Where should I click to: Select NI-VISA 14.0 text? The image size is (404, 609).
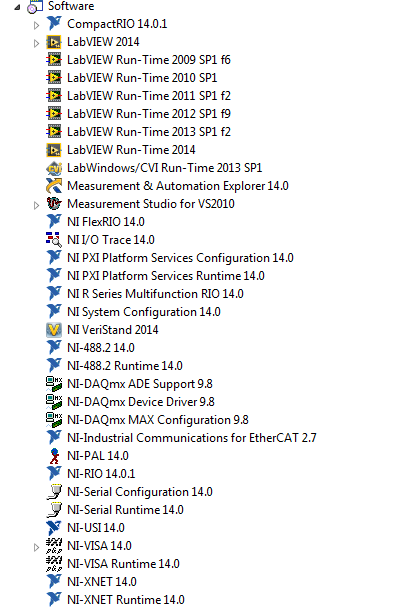pos(99,546)
